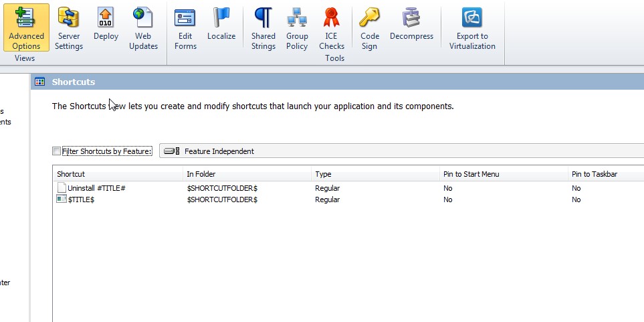Open Server Settings from the ribbon

(69, 27)
